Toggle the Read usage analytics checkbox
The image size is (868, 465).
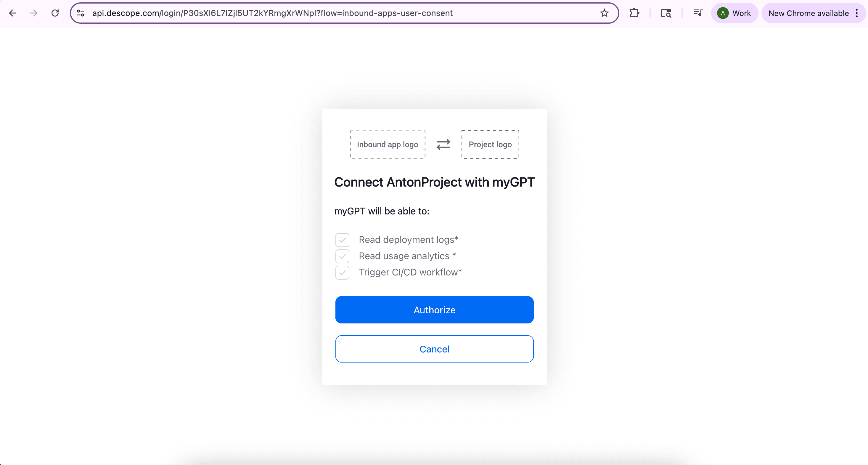pos(342,256)
